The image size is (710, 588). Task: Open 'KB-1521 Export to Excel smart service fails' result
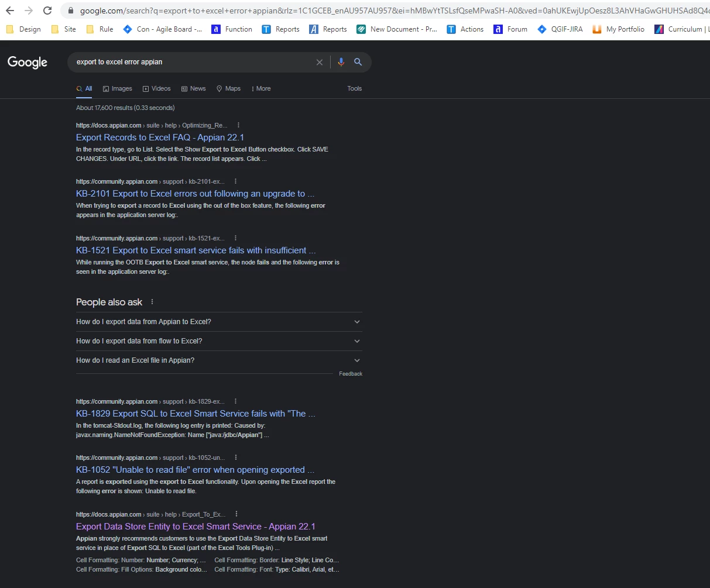coord(195,250)
